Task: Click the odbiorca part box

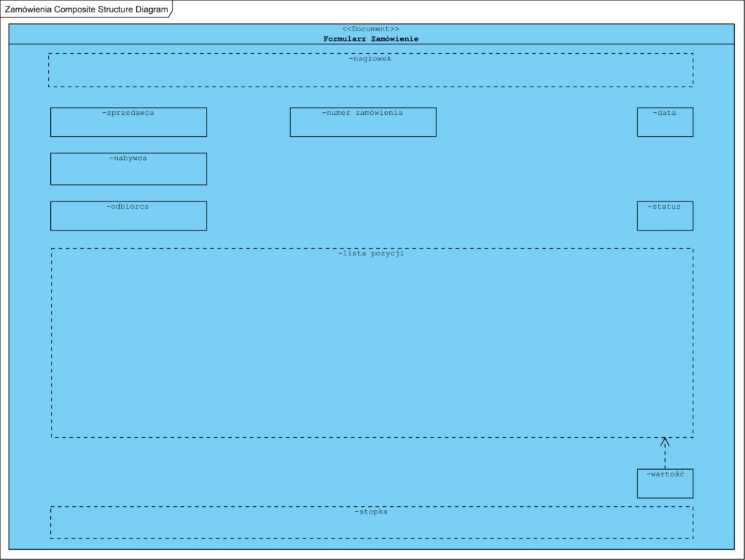Action: [128, 220]
